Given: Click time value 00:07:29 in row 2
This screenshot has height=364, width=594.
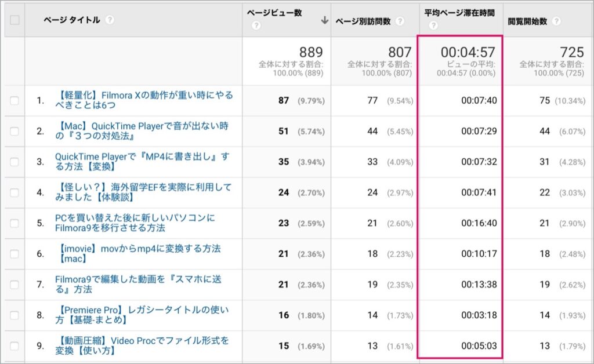Looking at the screenshot, I should [x=479, y=131].
